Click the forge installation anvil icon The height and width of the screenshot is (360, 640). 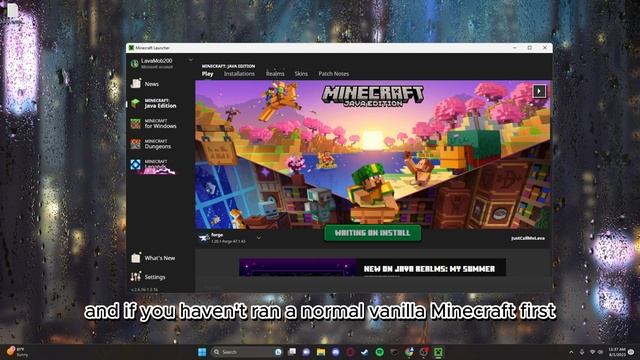pyautogui.click(x=204, y=238)
